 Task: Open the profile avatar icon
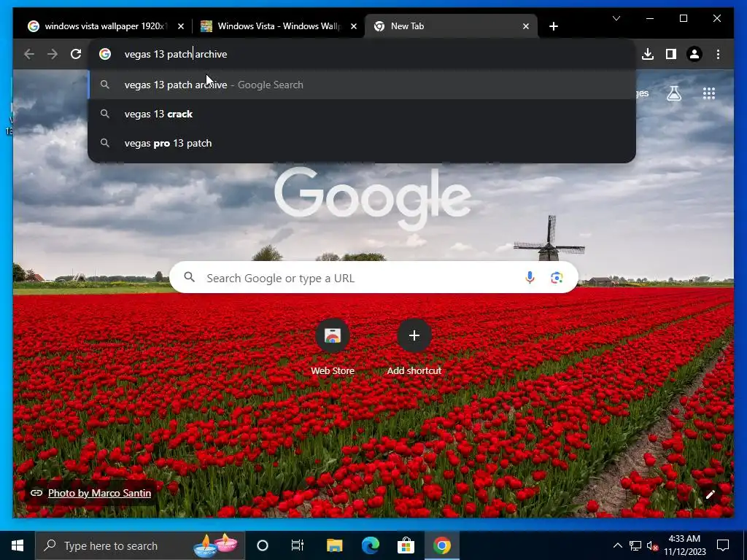694,54
